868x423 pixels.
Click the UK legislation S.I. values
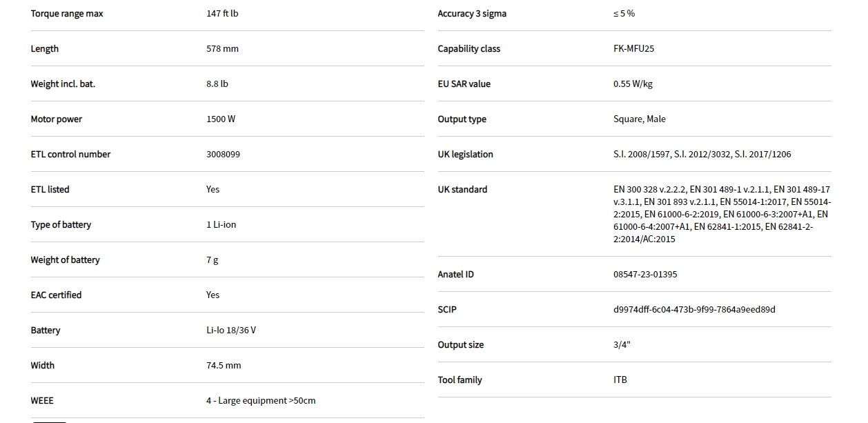(702, 155)
